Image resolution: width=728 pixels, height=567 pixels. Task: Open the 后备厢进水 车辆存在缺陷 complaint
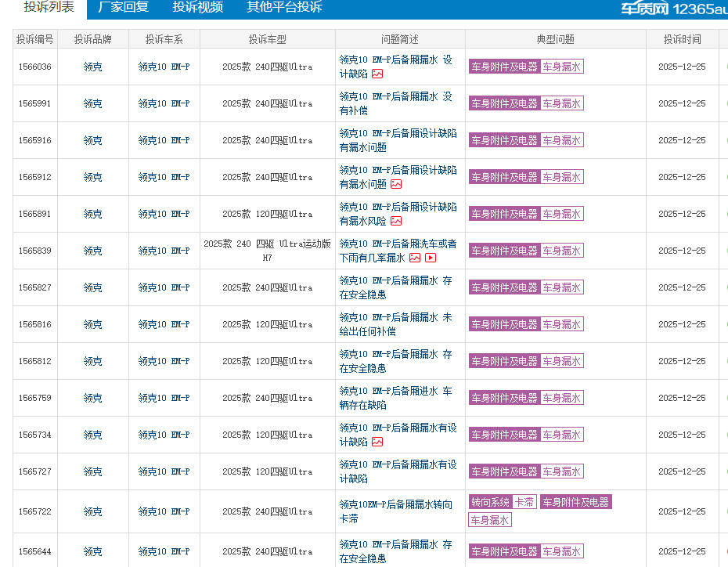coord(395,398)
